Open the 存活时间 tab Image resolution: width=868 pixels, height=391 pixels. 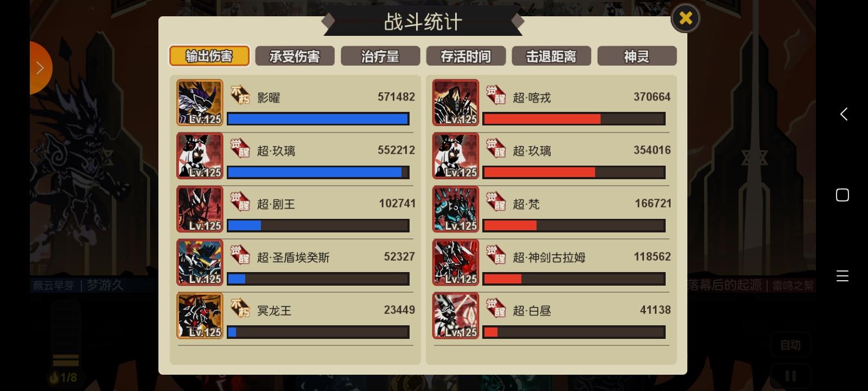click(466, 56)
